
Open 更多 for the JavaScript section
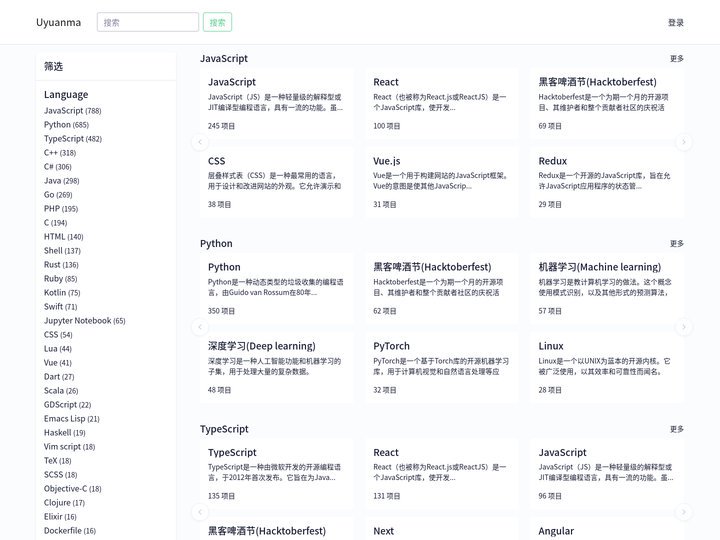(677, 58)
